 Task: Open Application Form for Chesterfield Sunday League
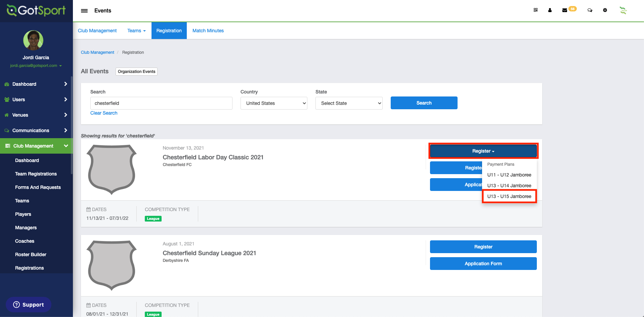[x=483, y=264]
